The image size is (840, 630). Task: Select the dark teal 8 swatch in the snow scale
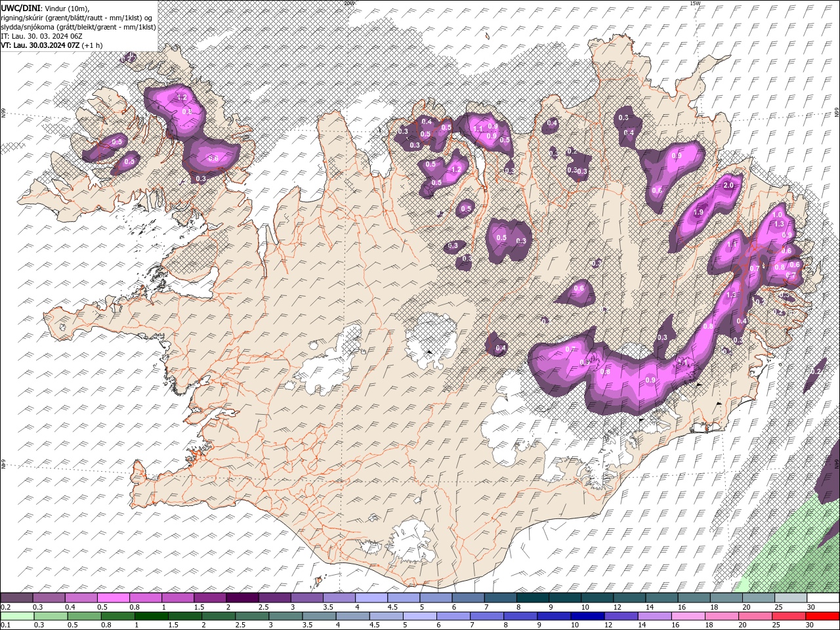[533, 598]
